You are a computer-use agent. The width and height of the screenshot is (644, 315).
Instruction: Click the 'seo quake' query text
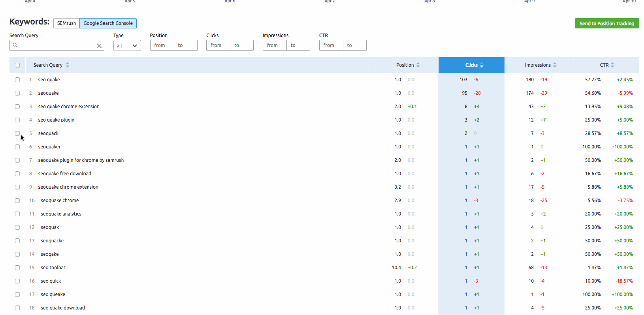(49, 80)
